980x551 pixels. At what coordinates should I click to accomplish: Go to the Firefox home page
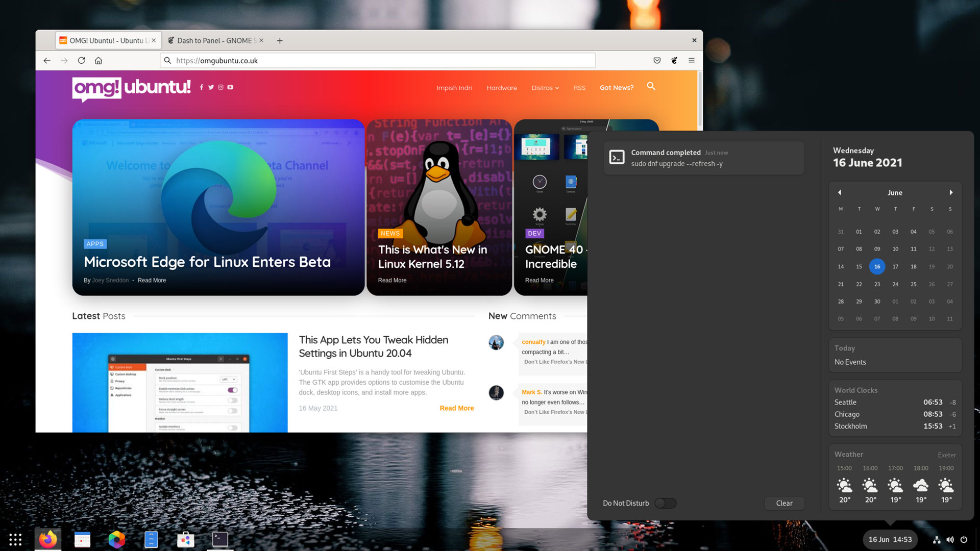[x=99, y=61]
